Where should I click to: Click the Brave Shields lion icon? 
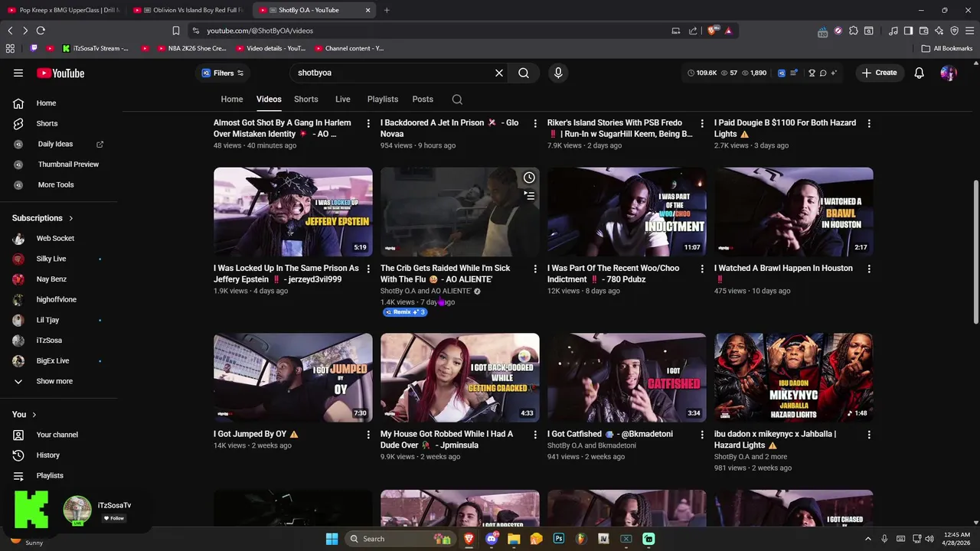[713, 31]
